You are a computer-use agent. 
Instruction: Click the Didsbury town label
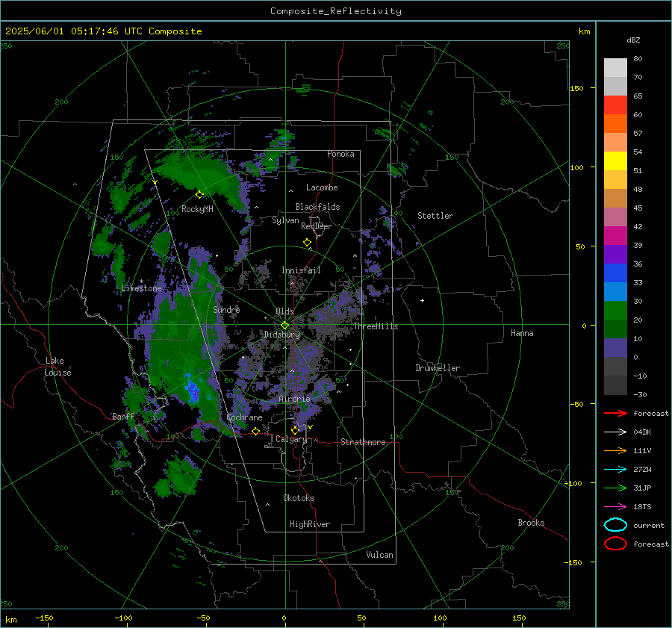click(x=281, y=335)
